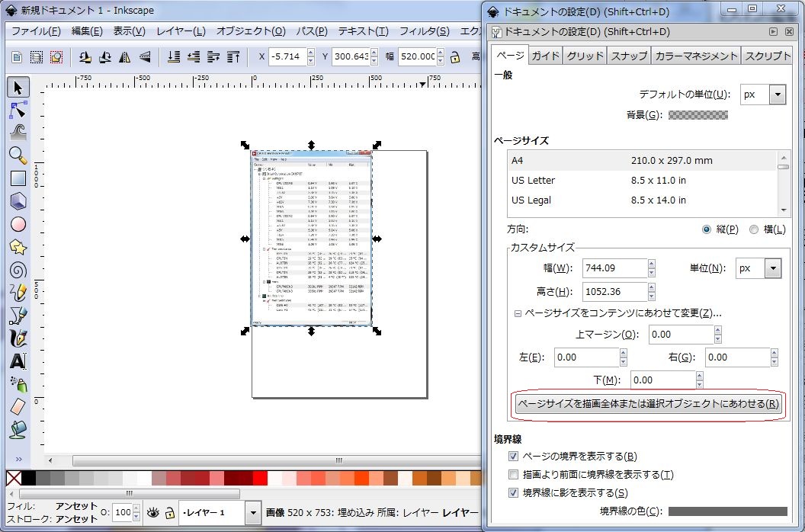Select the Tweak tool

click(x=18, y=133)
